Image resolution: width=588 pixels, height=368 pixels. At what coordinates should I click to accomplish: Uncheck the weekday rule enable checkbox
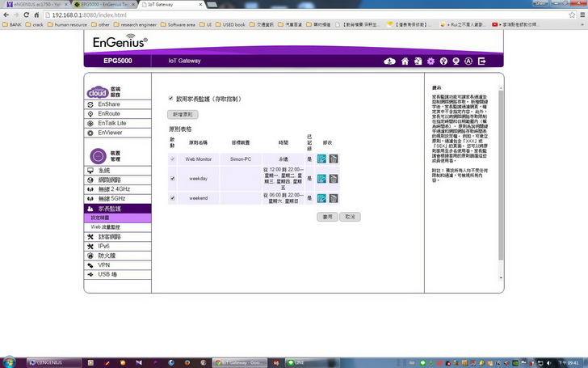tap(172, 178)
